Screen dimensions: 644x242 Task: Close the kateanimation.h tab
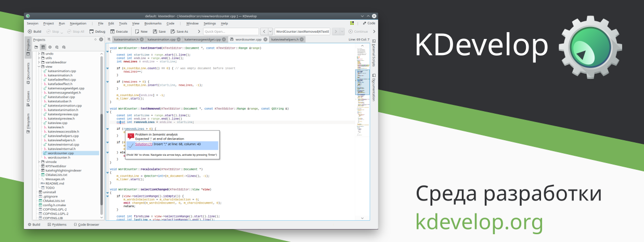click(142, 39)
